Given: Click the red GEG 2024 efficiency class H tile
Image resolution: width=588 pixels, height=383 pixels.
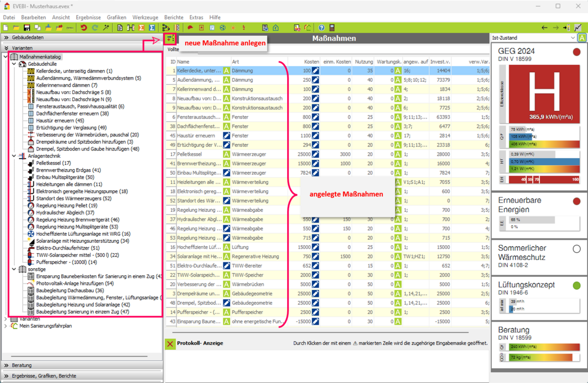Looking at the screenshot, I should (x=544, y=94).
